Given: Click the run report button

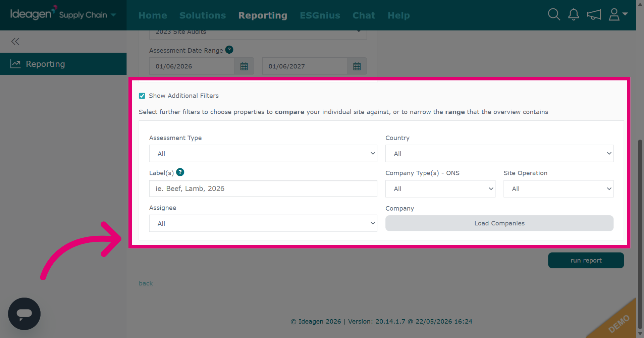Looking at the screenshot, I should (x=586, y=261).
